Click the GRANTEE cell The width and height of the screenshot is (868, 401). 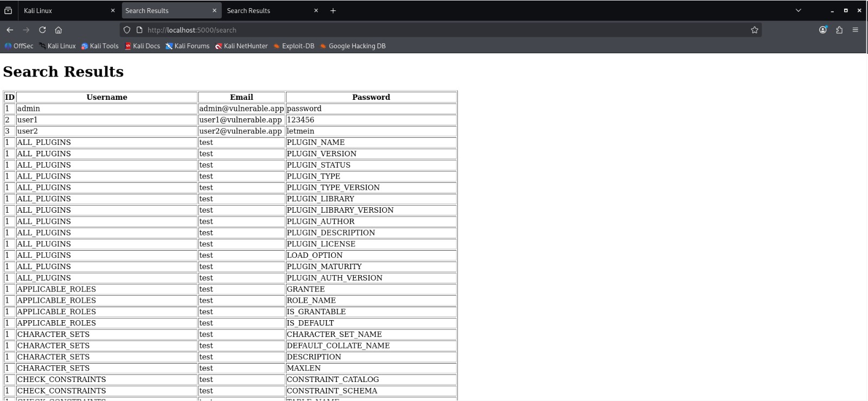[x=371, y=289]
